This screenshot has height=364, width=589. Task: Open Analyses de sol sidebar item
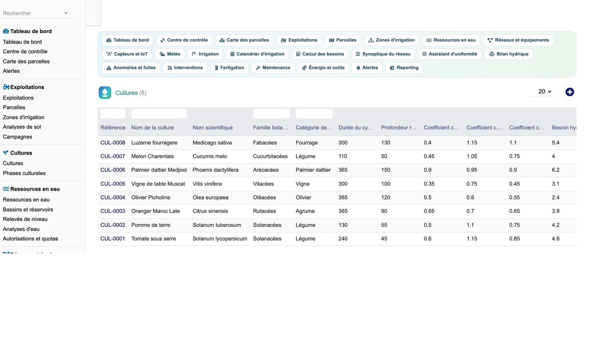click(x=22, y=127)
